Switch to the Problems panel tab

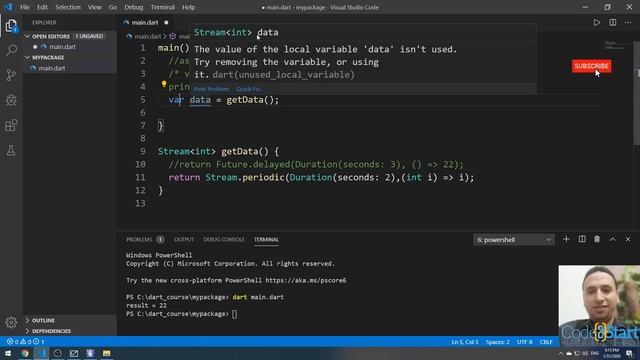tap(139, 240)
